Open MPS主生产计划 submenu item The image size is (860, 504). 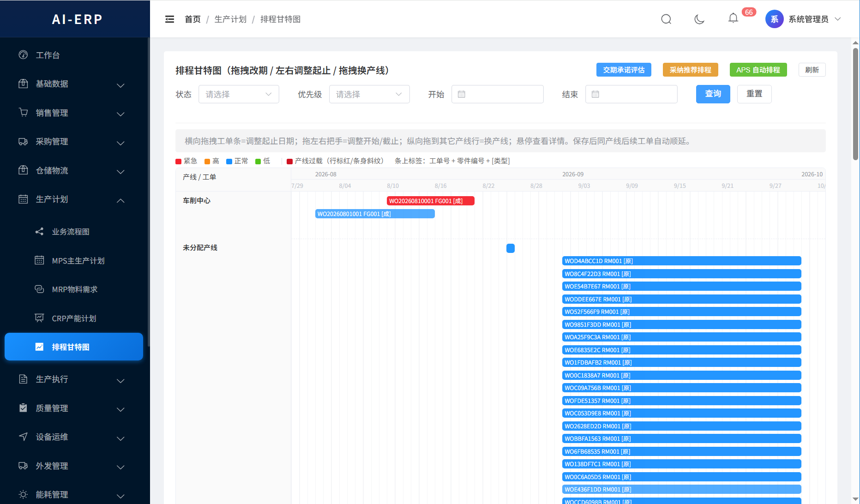[x=74, y=260]
